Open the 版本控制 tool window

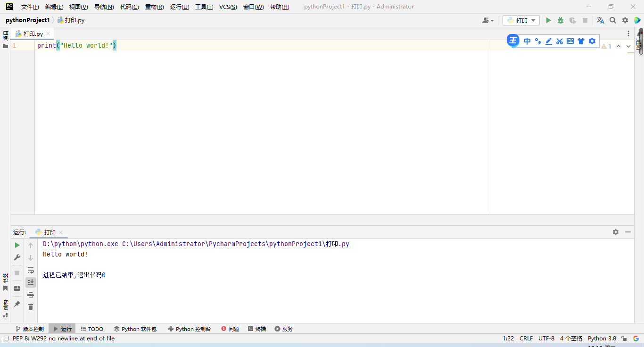[x=30, y=329]
